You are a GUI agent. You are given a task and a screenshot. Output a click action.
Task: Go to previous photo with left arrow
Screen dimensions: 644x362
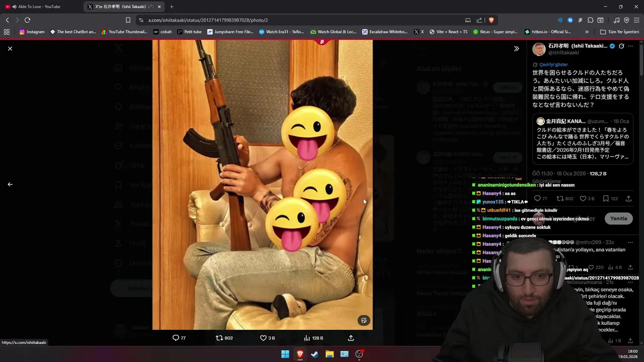click(10, 185)
